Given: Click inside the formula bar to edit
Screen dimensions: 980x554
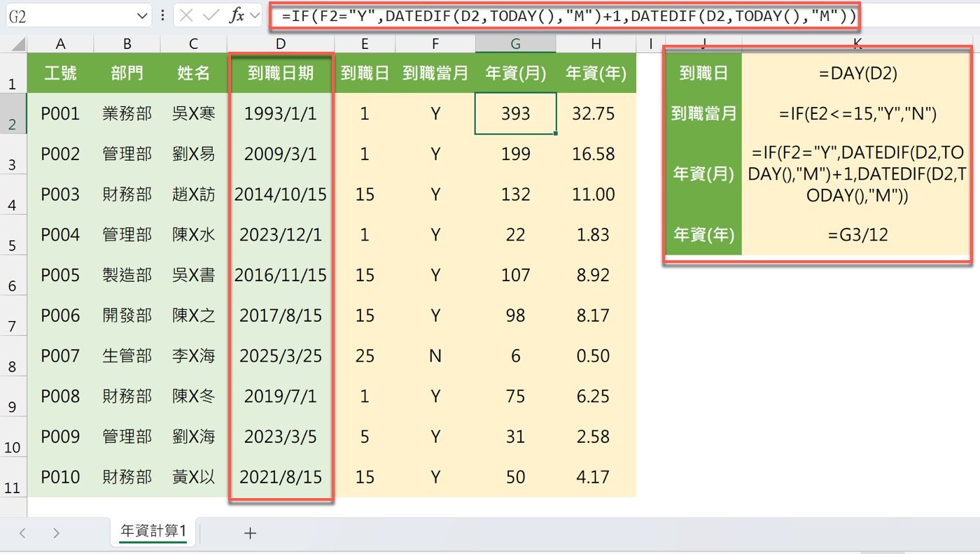Looking at the screenshot, I should (x=490, y=16).
